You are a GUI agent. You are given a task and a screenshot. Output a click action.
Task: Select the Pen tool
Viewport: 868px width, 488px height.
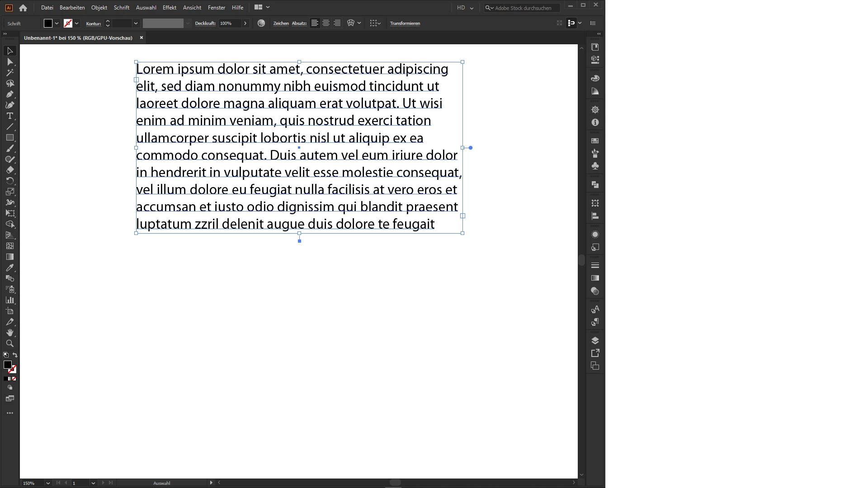point(9,94)
